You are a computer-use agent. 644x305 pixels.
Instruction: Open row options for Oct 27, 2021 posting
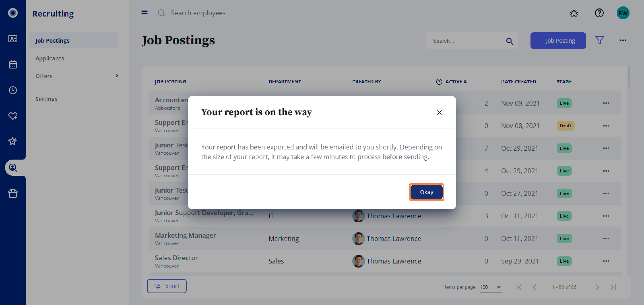(606, 193)
